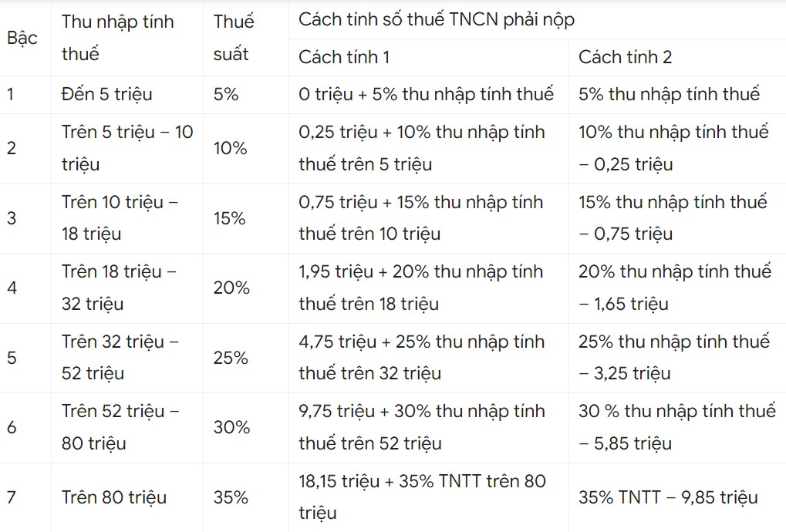Select the 'Trên 32 triệu – 52 triệu' cell
Viewport: 786px width, 532px height.
point(120,358)
